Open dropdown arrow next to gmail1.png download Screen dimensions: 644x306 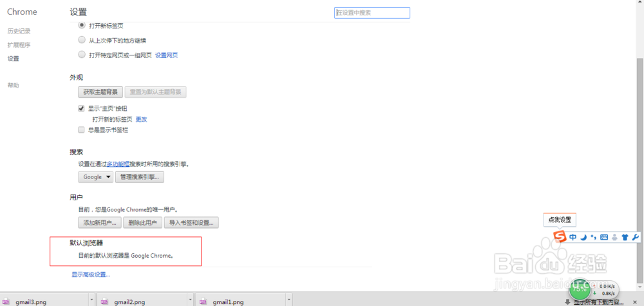pyautogui.click(x=289, y=300)
